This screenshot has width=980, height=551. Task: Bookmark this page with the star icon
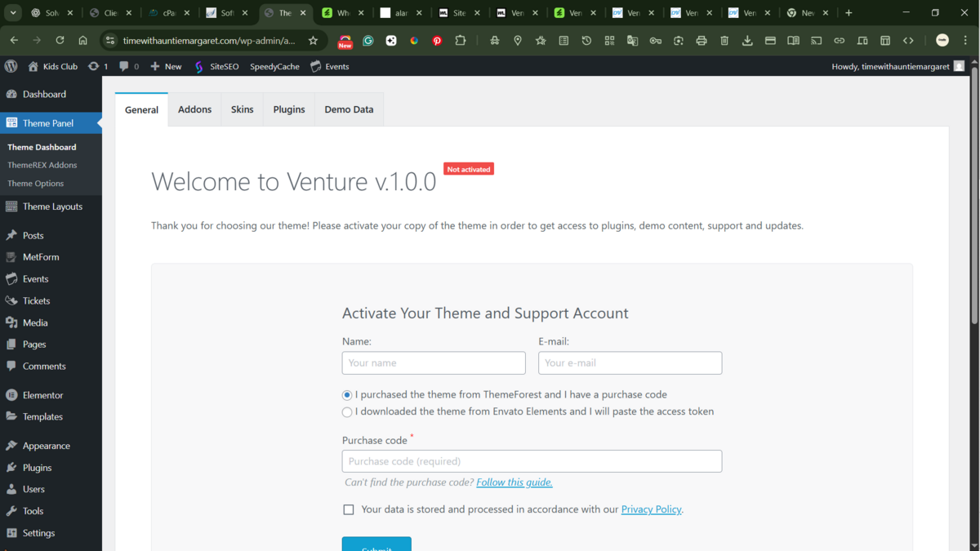[x=313, y=40]
